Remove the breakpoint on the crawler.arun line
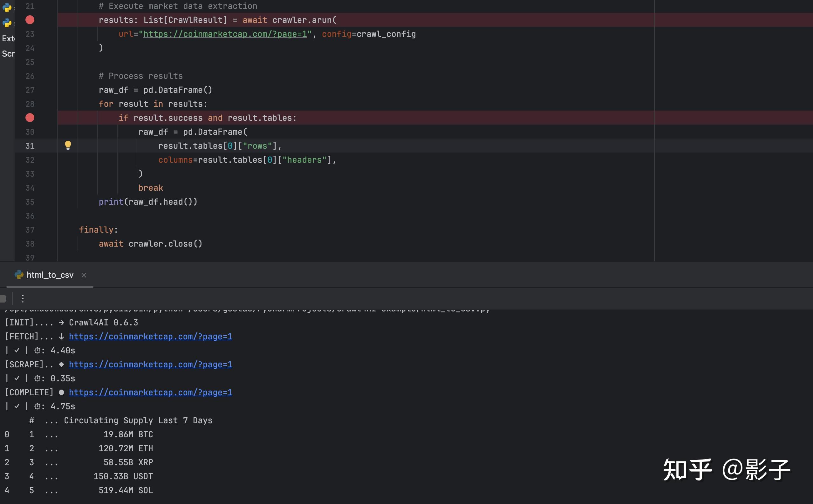Image resolution: width=813 pixels, height=504 pixels. pos(30,20)
